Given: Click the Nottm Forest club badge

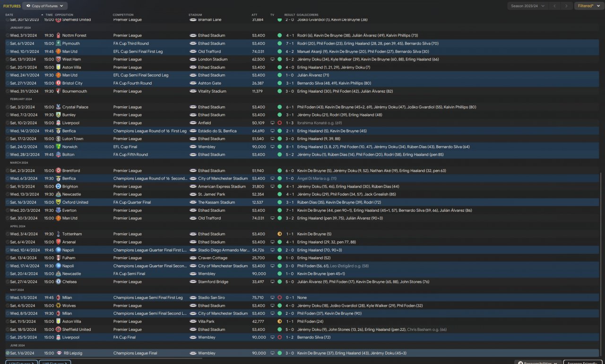Looking at the screenshot, I should point(58,35).
